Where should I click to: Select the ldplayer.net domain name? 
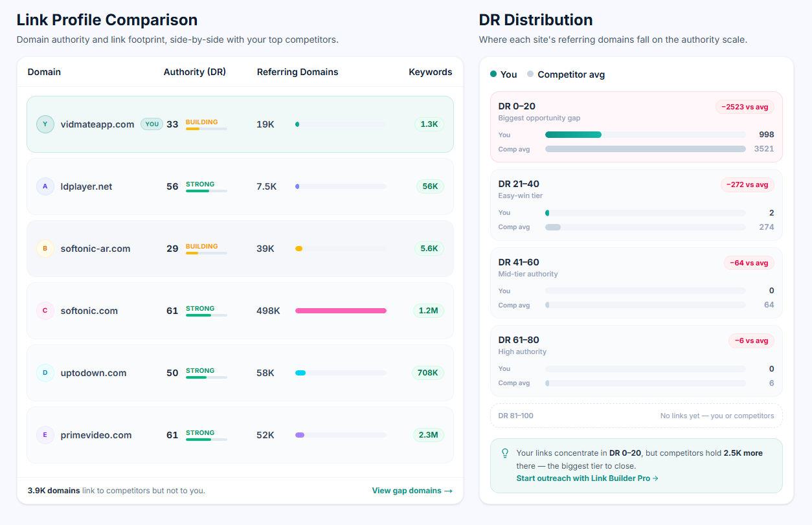(86, 186)
